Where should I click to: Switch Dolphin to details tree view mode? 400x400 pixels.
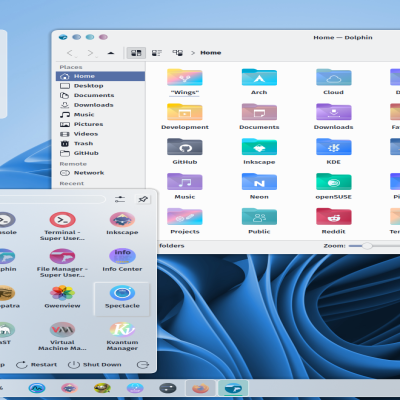[177, 53]
